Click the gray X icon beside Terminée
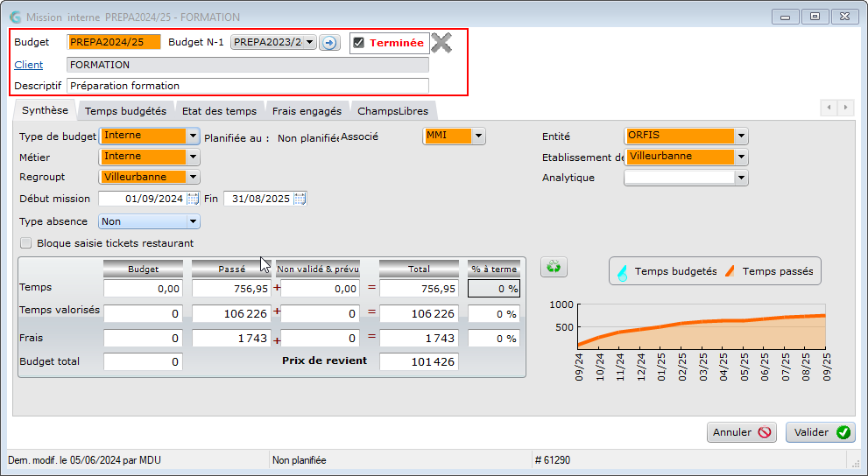Screen dimensions: 868x476 (x=441, y=43)
